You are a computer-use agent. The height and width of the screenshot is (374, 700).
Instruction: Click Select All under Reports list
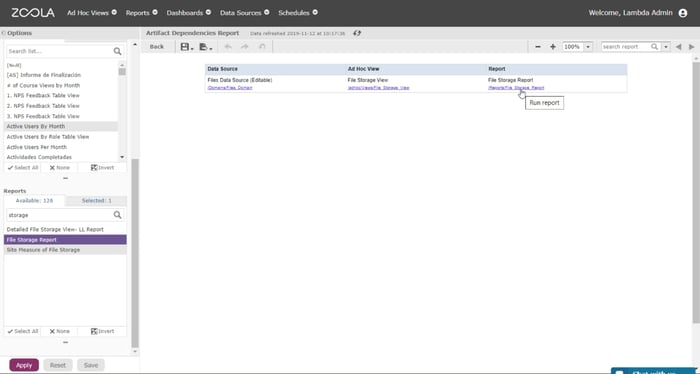click(x=23, y=332)
